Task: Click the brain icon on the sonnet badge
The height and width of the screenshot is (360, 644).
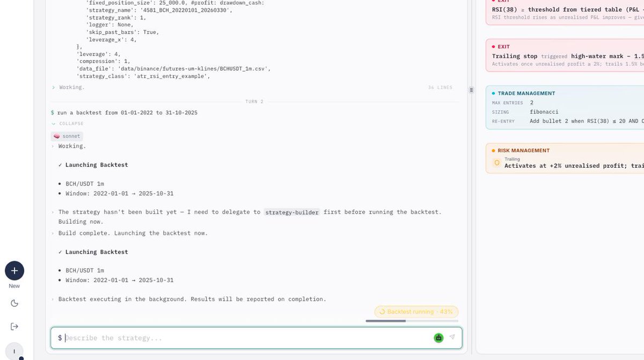Action: pyautogui.click(x=56, y=136)
